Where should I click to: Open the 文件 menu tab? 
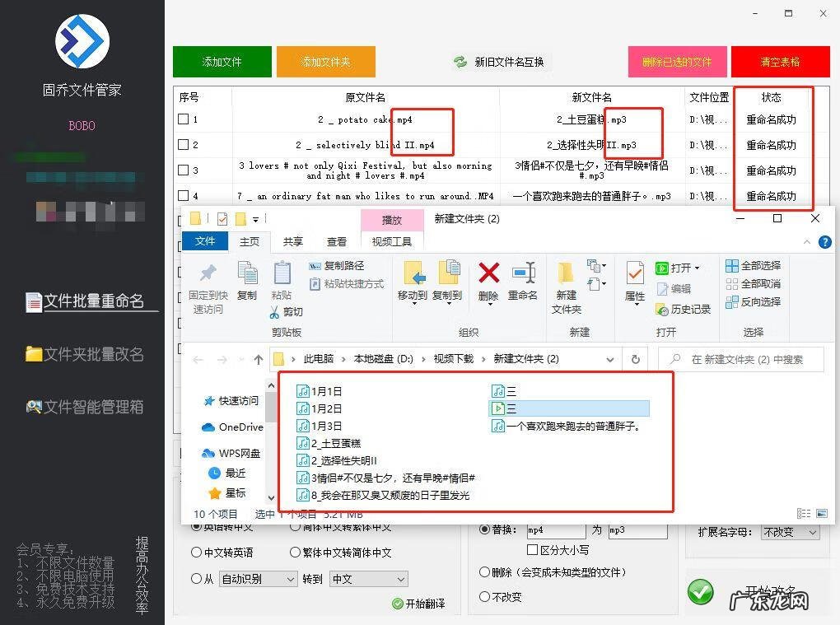click(x=205, y=241)
